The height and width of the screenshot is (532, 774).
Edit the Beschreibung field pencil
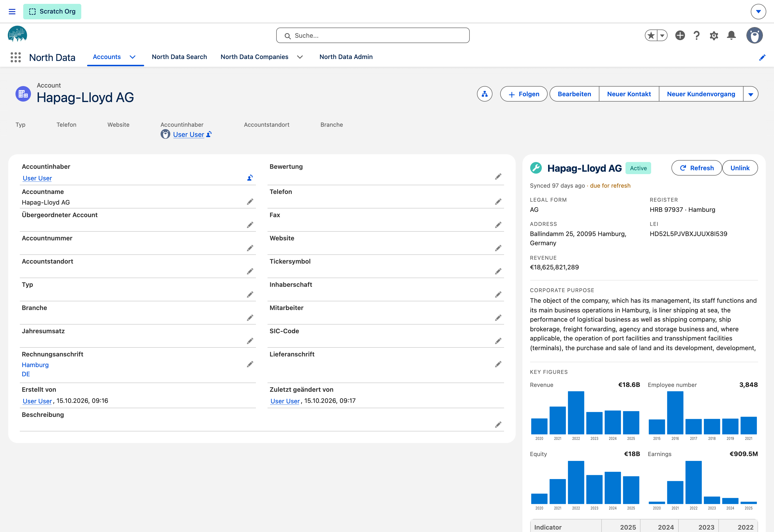point(498,424)
